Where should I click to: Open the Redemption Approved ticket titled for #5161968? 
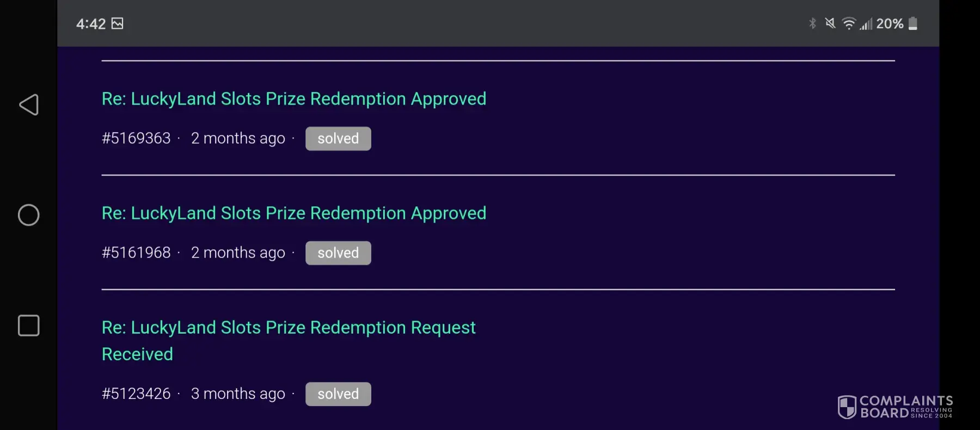(x=294, y=213)
